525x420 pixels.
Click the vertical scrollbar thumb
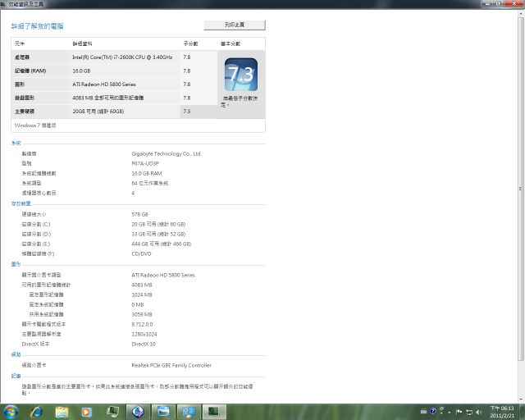pos(521,189)
